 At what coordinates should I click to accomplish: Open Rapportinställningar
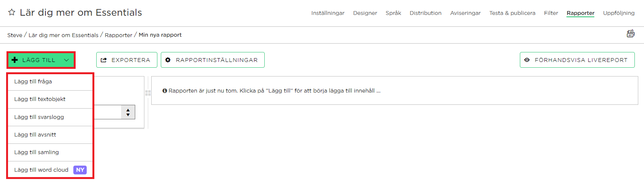point(213,60)
